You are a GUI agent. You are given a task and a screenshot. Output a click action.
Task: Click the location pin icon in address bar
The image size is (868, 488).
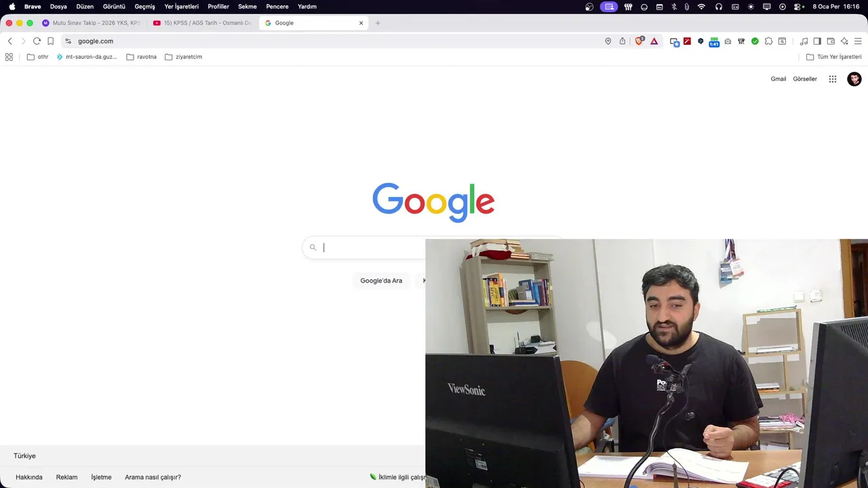point(608,41)
